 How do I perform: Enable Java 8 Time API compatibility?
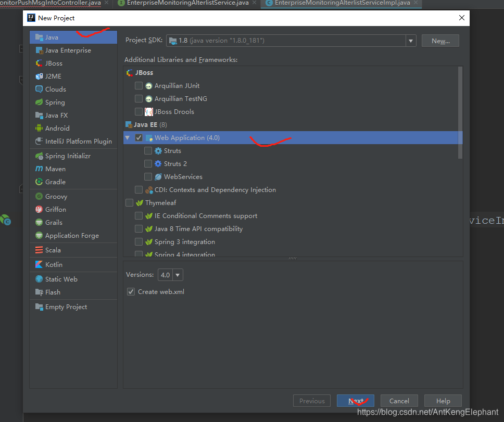click(138, 229)
